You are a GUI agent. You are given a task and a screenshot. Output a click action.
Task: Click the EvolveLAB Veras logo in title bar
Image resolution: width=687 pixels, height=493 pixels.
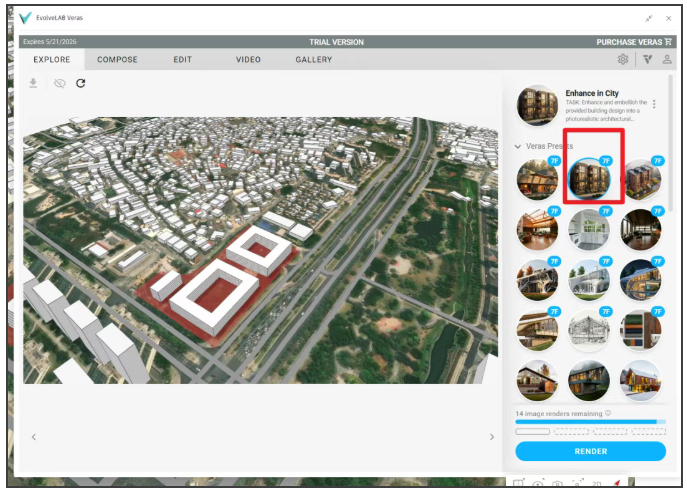click(25, 18)
